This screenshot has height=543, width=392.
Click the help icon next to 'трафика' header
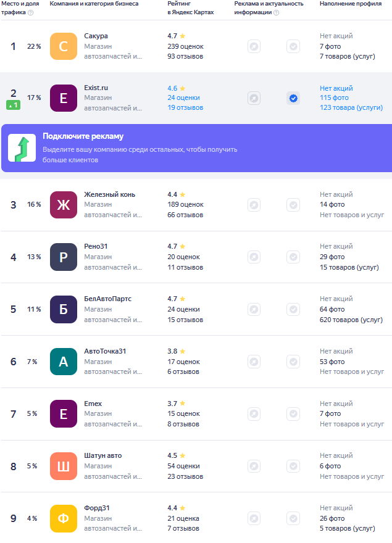point(31,12)
